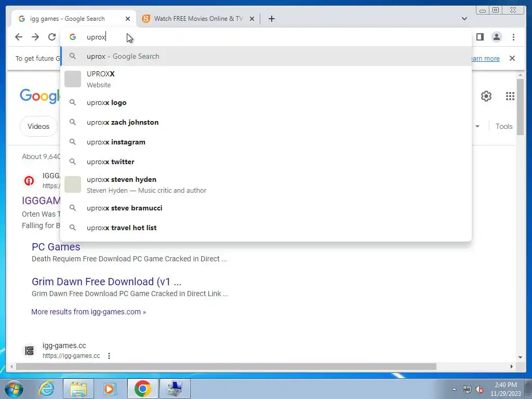Click the Google icon in the address bar

tap(73, 37)
